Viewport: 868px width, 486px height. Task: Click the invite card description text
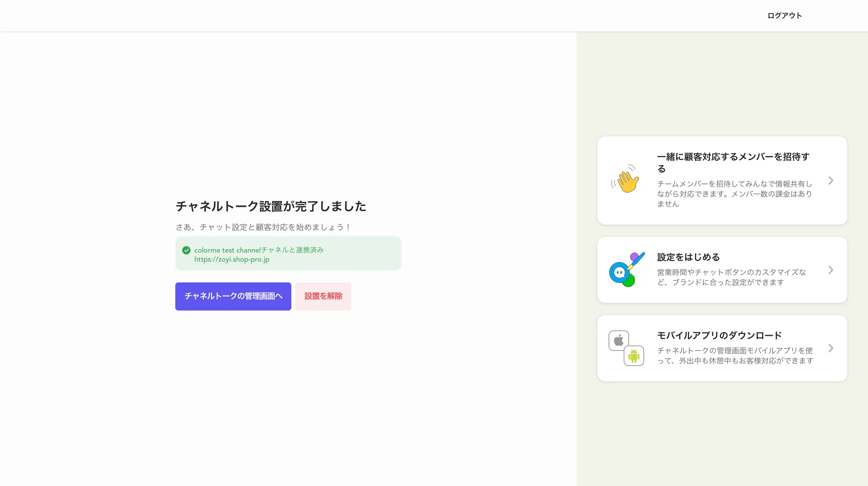click(x=734, y=194)
